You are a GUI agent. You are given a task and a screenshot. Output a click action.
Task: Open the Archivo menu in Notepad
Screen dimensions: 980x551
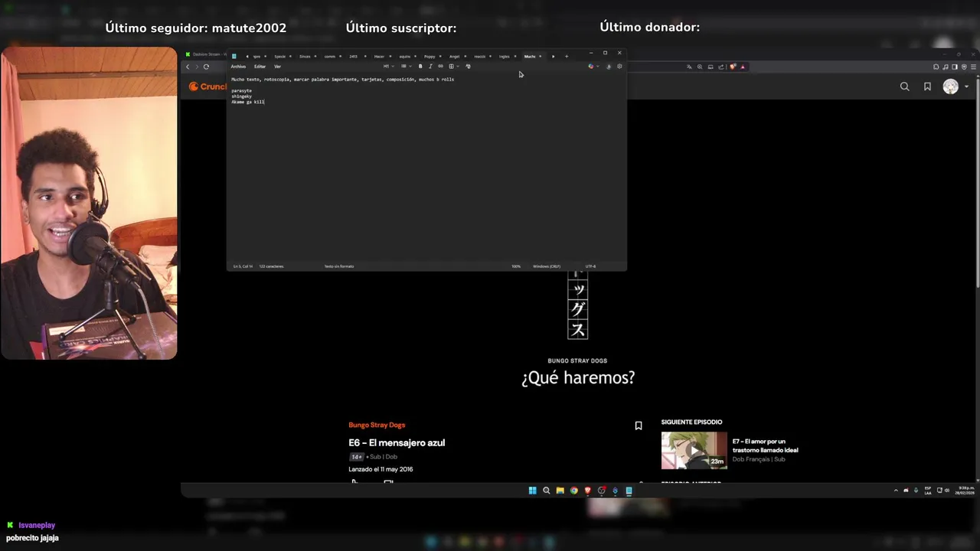[238, 67]
